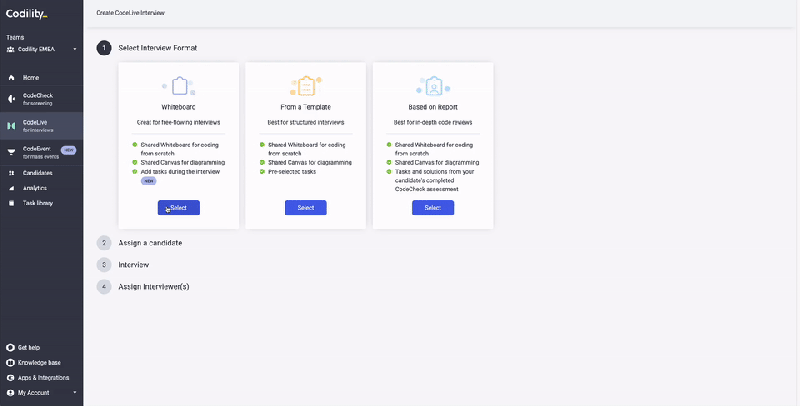Click the Create CodeLive Interview header text
Image resolution: width=800 pixels, height=406 pixels.
[131, 13]
